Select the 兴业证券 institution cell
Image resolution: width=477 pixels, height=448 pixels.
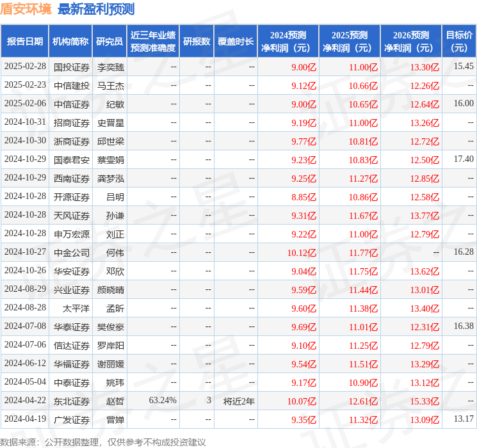pyautogui.click(x=72, y=290)
